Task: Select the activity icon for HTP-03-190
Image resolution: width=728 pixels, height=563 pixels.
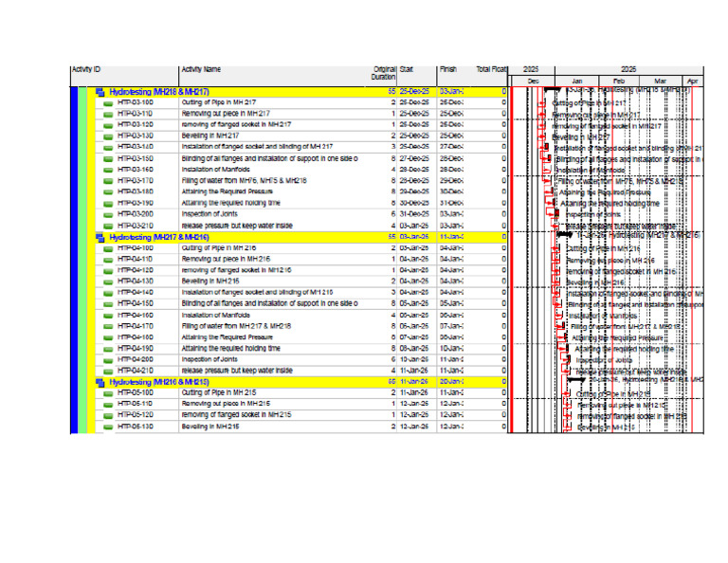Action: point(108,204)
